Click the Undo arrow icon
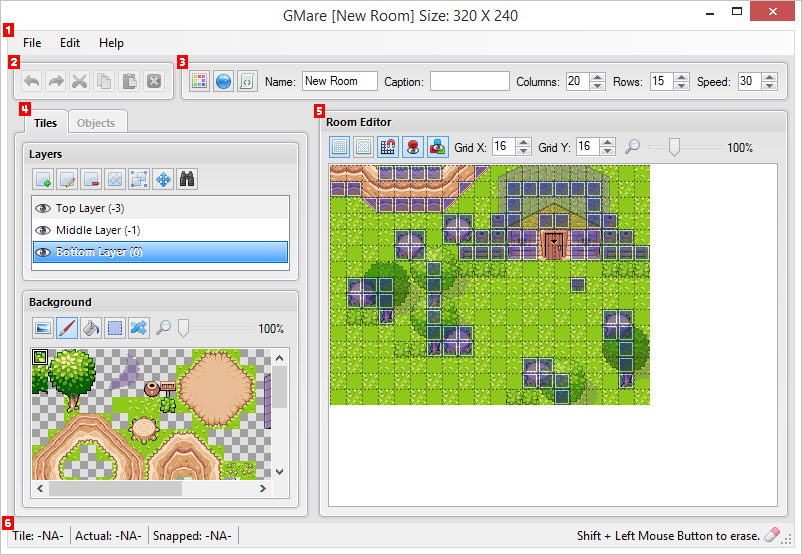Viewport: 802px width, 555px height. point(32,81)
